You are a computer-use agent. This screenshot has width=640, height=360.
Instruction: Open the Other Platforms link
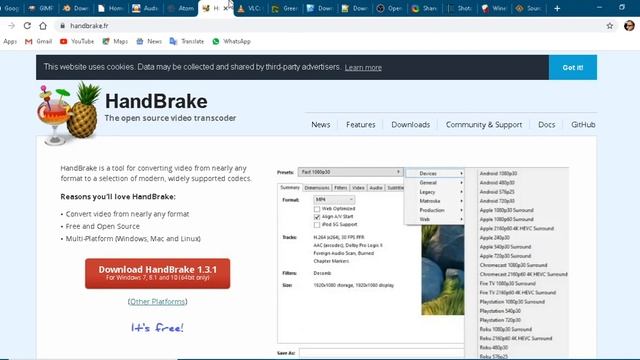pos(158,301)
